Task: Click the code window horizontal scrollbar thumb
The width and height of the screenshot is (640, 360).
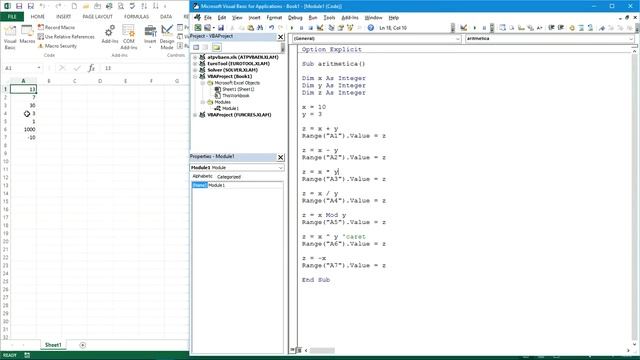Action: [x=322, y=351]
